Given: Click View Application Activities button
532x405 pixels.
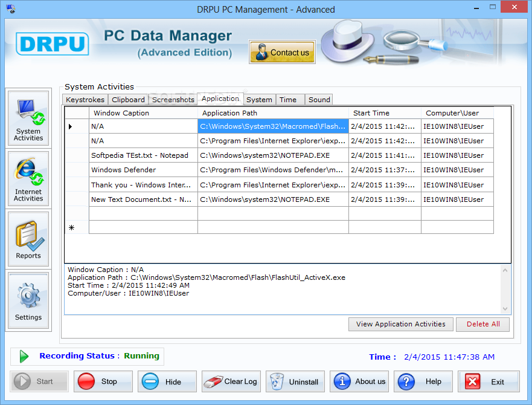Looking at the screenshot, I should click(x=401, y=324).
